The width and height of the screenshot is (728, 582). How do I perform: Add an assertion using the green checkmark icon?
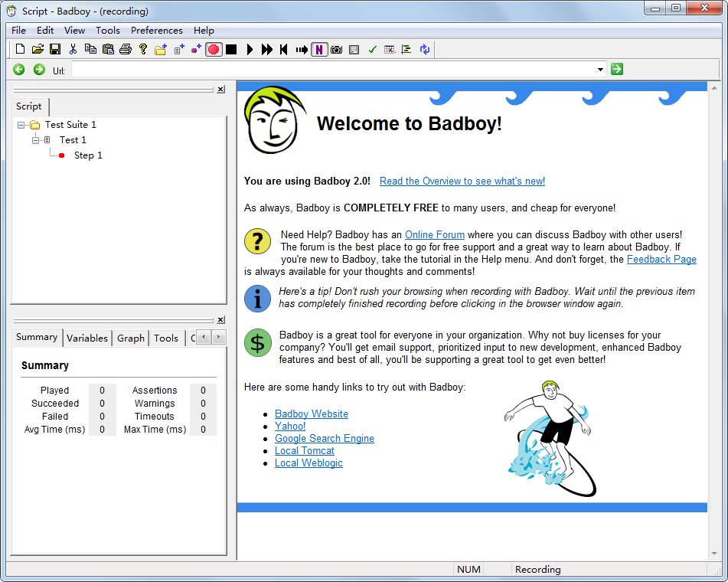point(372,49)
